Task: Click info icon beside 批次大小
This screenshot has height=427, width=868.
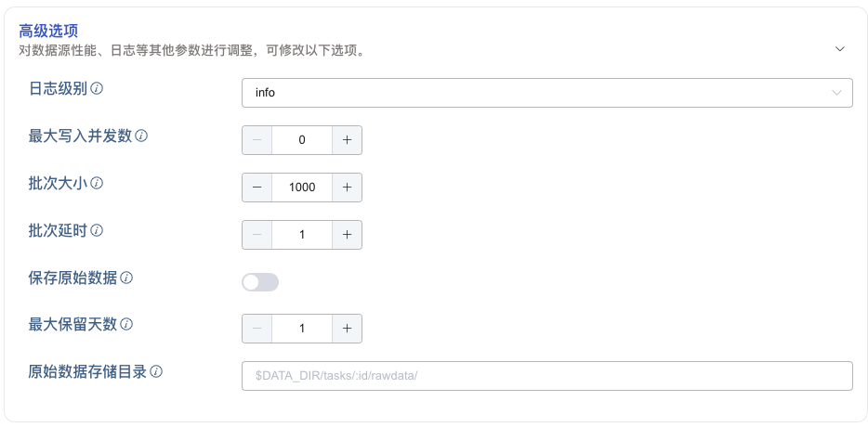Action: tap(97, 183)
